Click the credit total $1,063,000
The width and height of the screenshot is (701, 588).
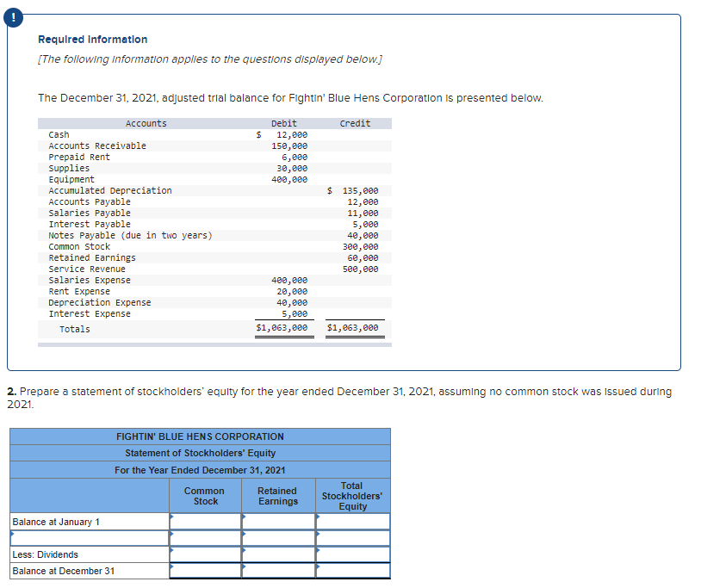pos(352,327)
